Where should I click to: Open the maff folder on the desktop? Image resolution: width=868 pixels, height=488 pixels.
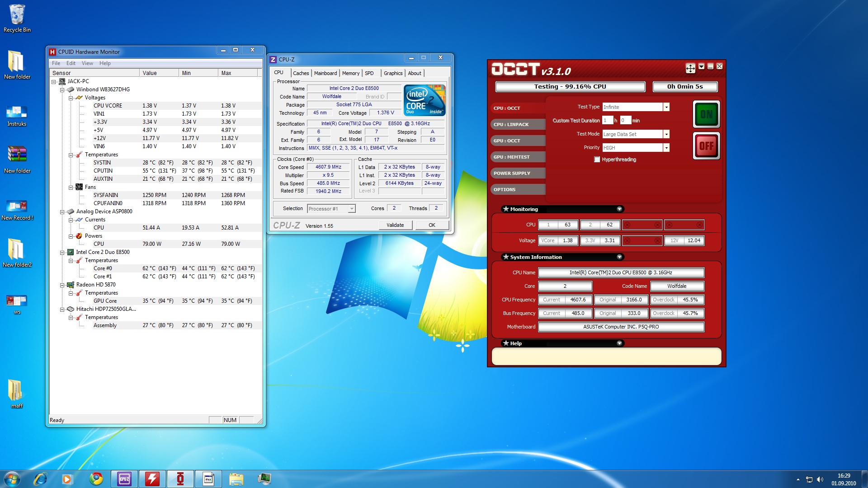pos(17,394)
